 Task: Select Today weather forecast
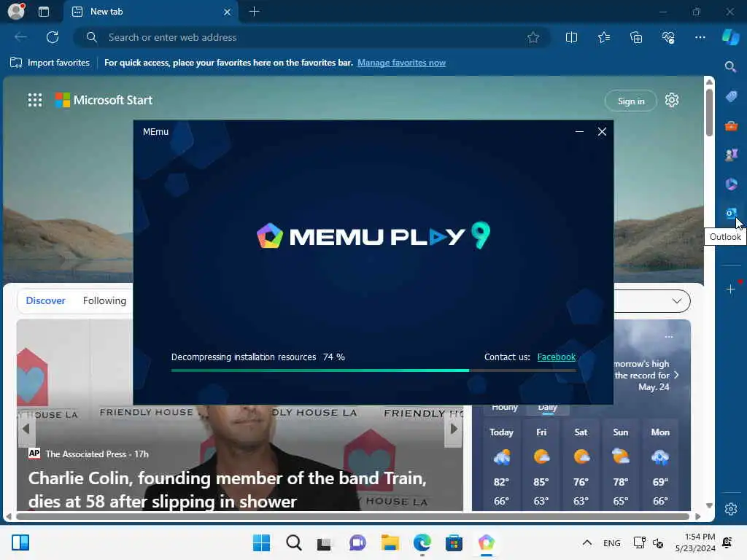[x=501, y=466]
